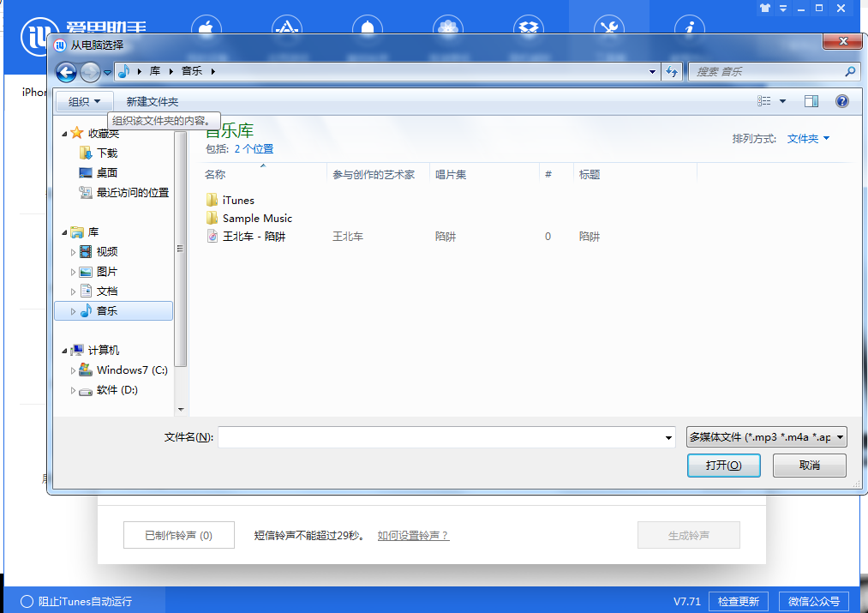Select the Sample Music folder

coord(257,218)
